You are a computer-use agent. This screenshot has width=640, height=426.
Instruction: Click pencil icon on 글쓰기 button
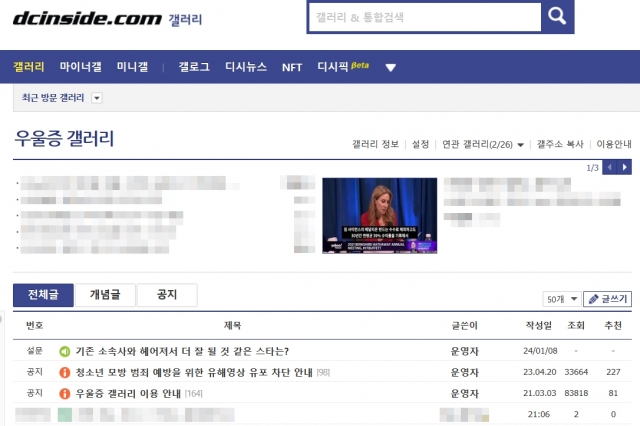[593, 299]
